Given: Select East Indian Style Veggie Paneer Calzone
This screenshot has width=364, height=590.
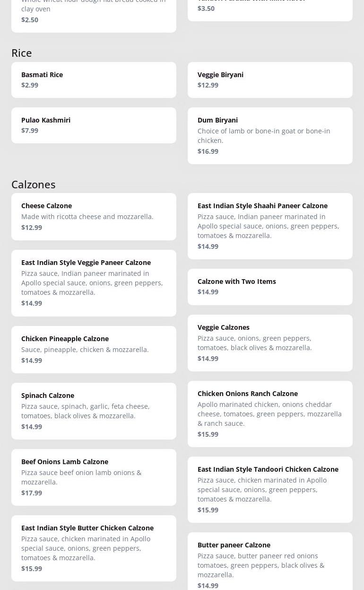Looking at the screenshot, I should click(94, 283).
